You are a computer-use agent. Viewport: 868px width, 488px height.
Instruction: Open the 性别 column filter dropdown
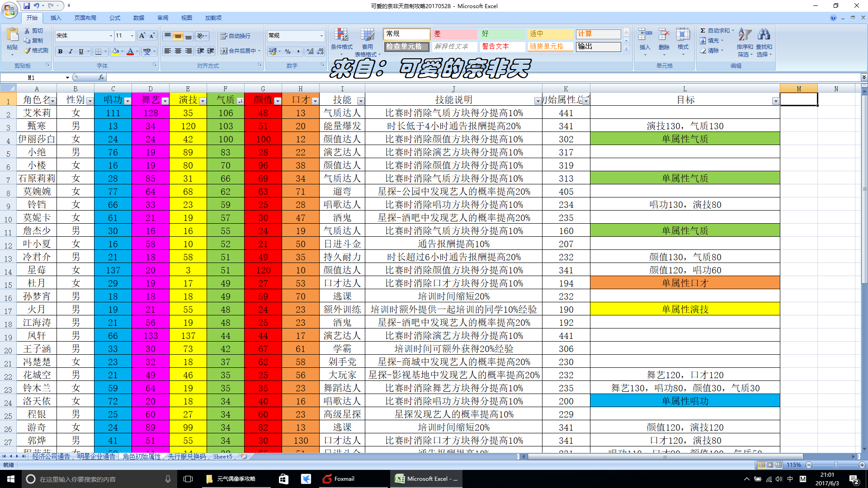point(90,101)
